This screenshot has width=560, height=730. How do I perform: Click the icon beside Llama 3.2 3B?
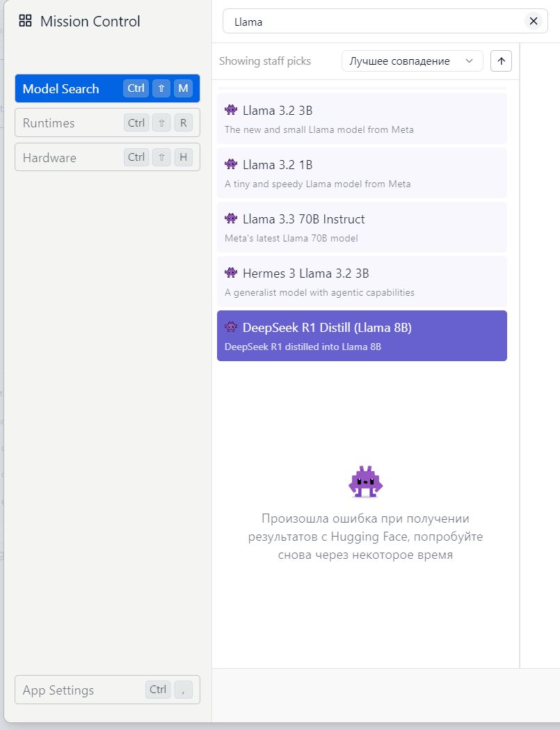pos(231,110)
